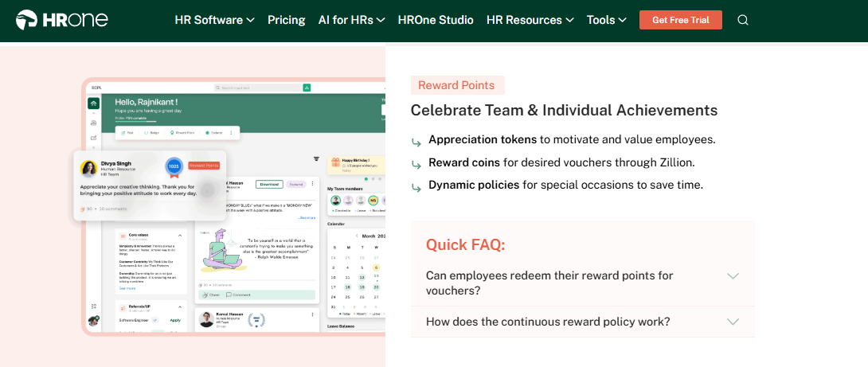Image resolution: width=868 pixels, height=367 pixels.
Task: Click the filter icon above the feed
Action: click(x=316, y=159)
